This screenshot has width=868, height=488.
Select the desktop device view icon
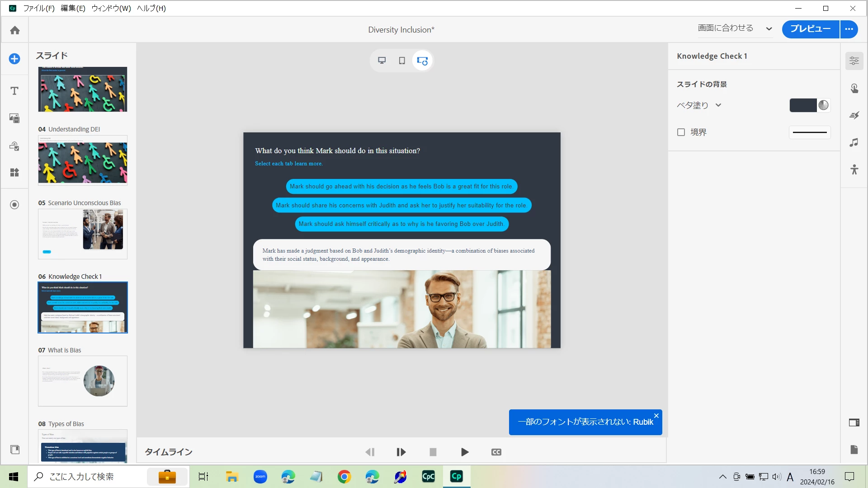(382, 61)
